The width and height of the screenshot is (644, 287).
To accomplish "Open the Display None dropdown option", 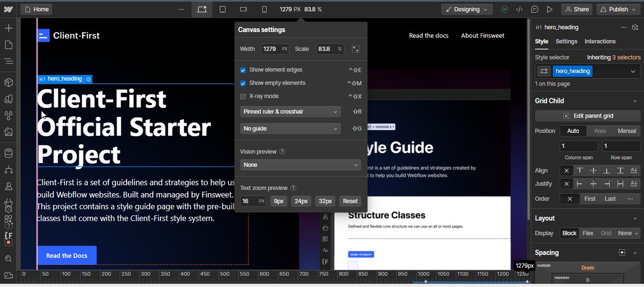I will click(x=628, y=233).
